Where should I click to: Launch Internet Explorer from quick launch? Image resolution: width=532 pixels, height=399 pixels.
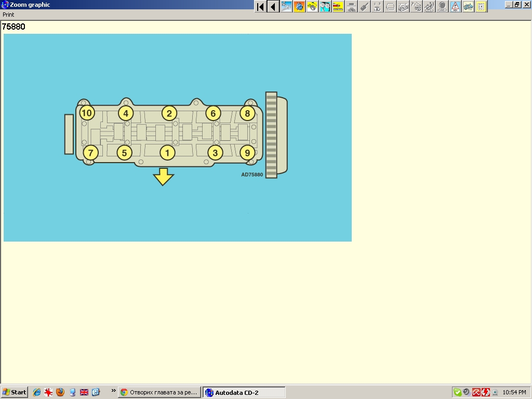click(x=37, y=392)
